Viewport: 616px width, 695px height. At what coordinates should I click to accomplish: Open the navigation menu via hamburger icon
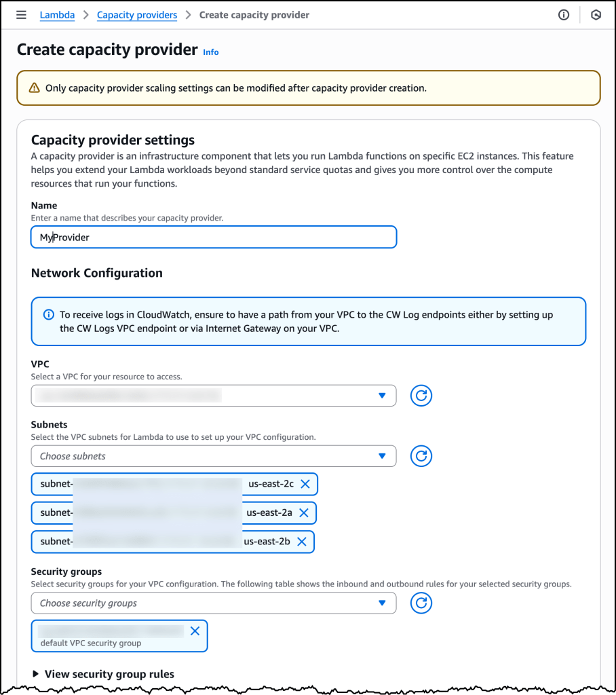pyautogui.click(x=21, y=15)
